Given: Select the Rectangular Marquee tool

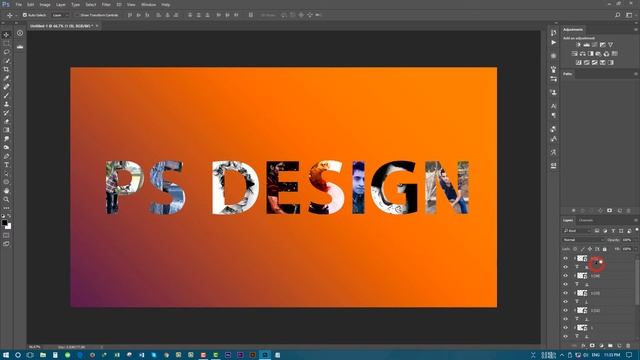Looking at the screenshot, I should (x=6, y=43).
